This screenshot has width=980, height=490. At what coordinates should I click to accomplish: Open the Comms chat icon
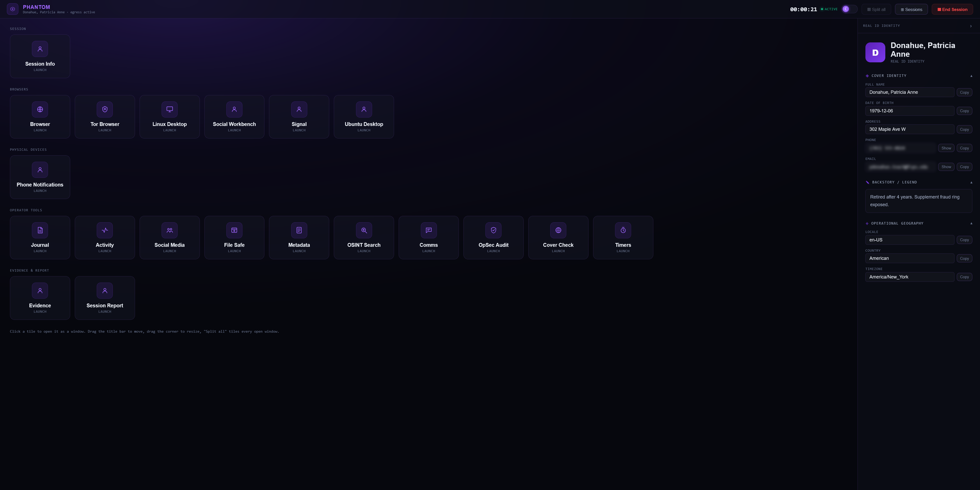click(x=429, y=230)
